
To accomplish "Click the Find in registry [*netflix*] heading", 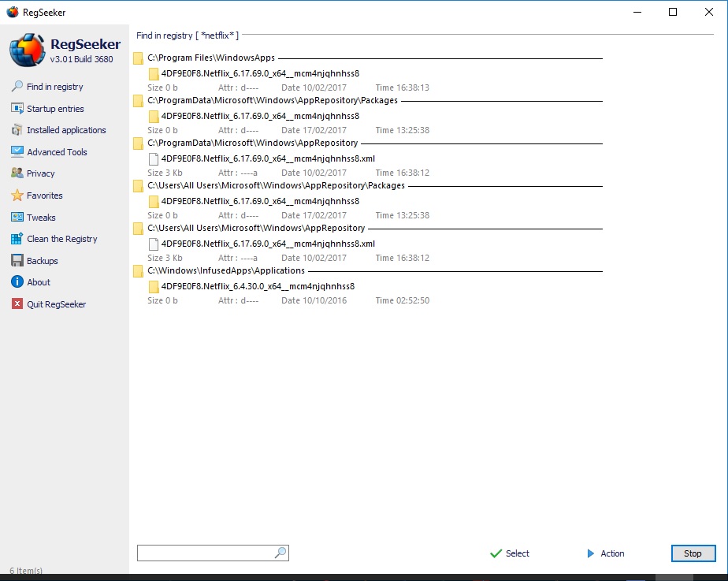I will pyautogui.click(x=188, y=35).
